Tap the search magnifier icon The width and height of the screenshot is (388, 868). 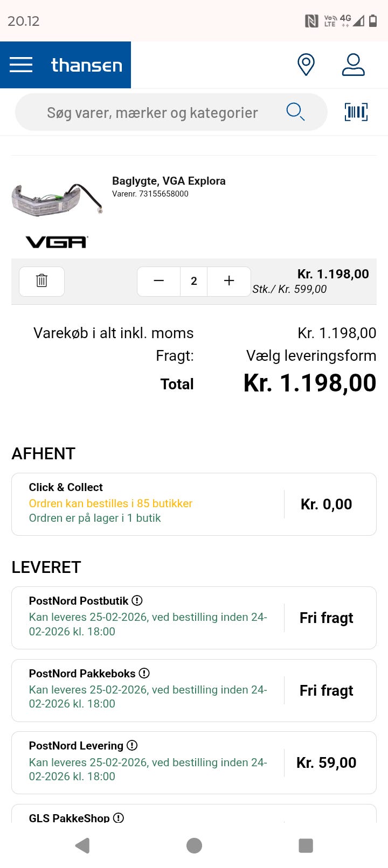(295, 112)
